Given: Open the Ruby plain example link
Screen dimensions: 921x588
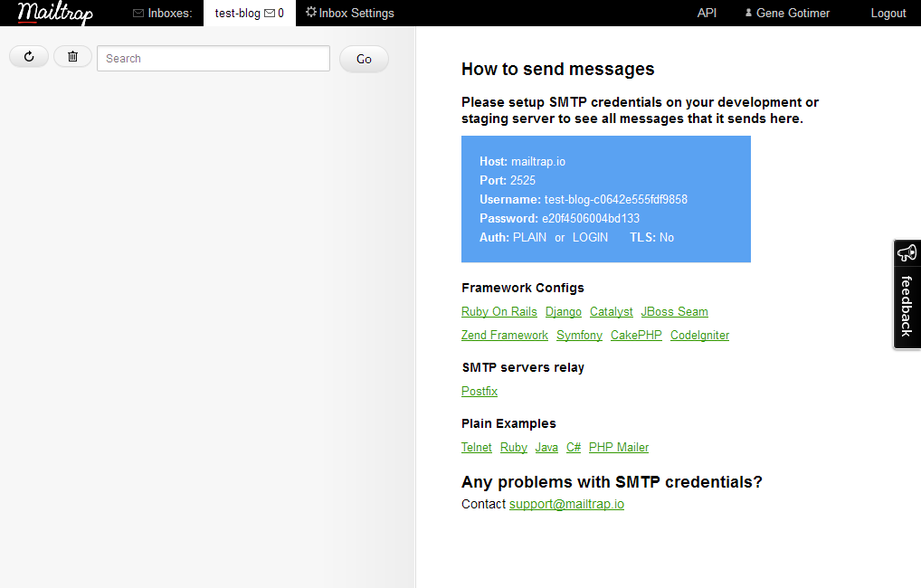Looking at the screenshot, I should [513, 447].
